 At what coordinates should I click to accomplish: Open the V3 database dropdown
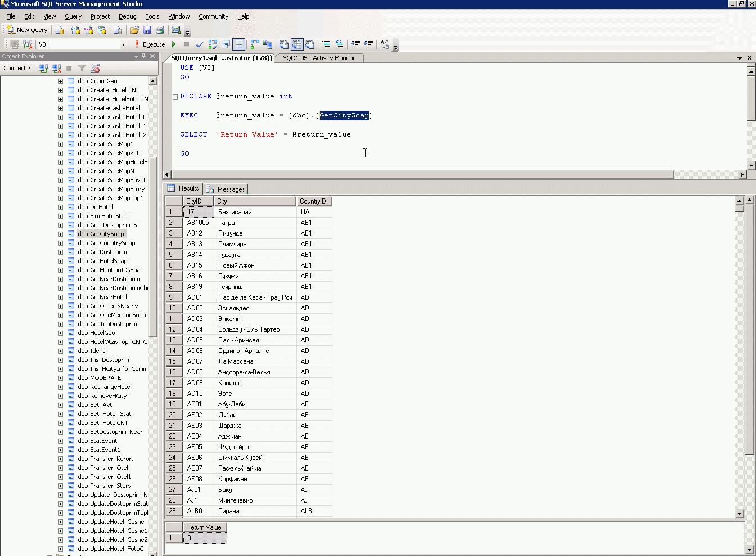click(x=123, y=44)
